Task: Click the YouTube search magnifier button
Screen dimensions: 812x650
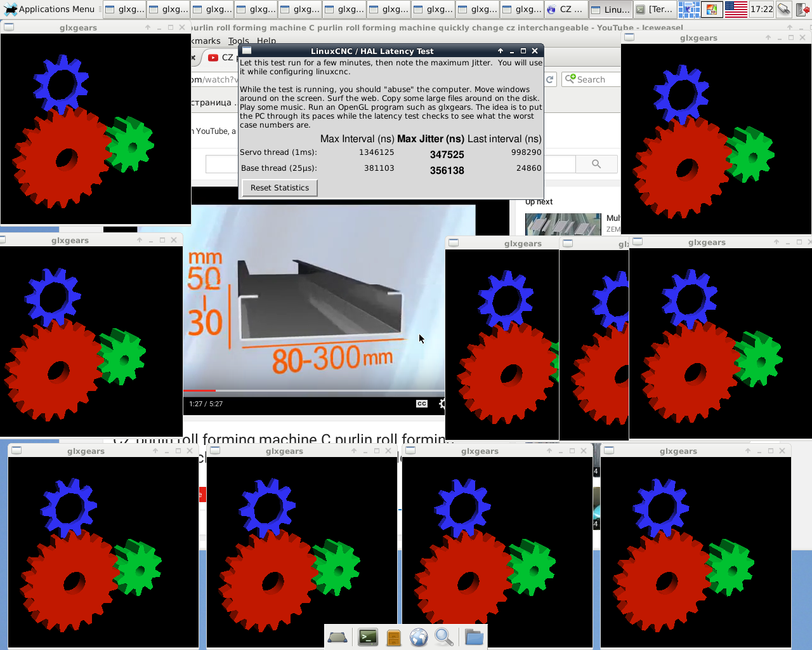Action: coord(596,164)
